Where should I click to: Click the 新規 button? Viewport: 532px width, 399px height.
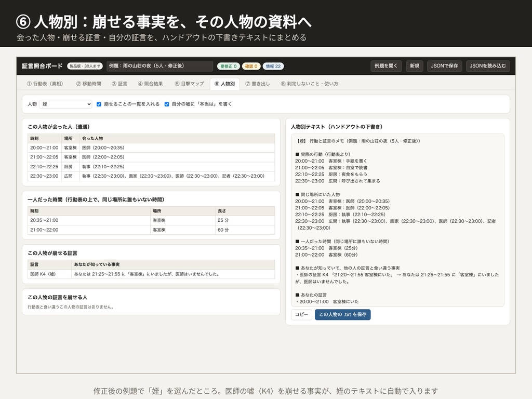coord(414,66)
